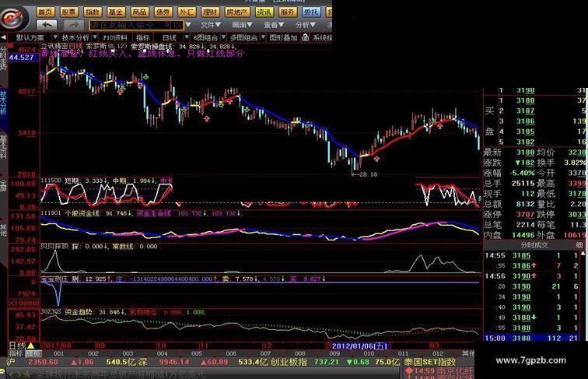Go forward with the grey redo arrow

[74, 25]
